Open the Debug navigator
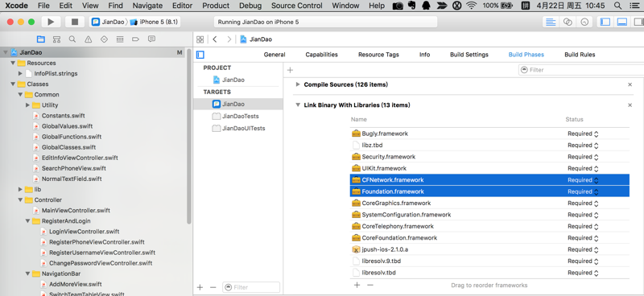The width and height of the screenshot is (644, 296). click(120, 39)
